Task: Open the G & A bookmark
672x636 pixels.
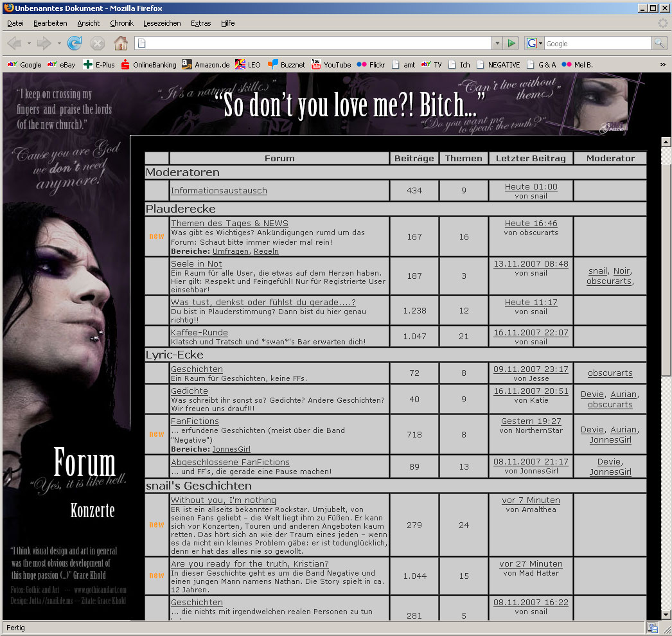Action: (x=542, y=65)
